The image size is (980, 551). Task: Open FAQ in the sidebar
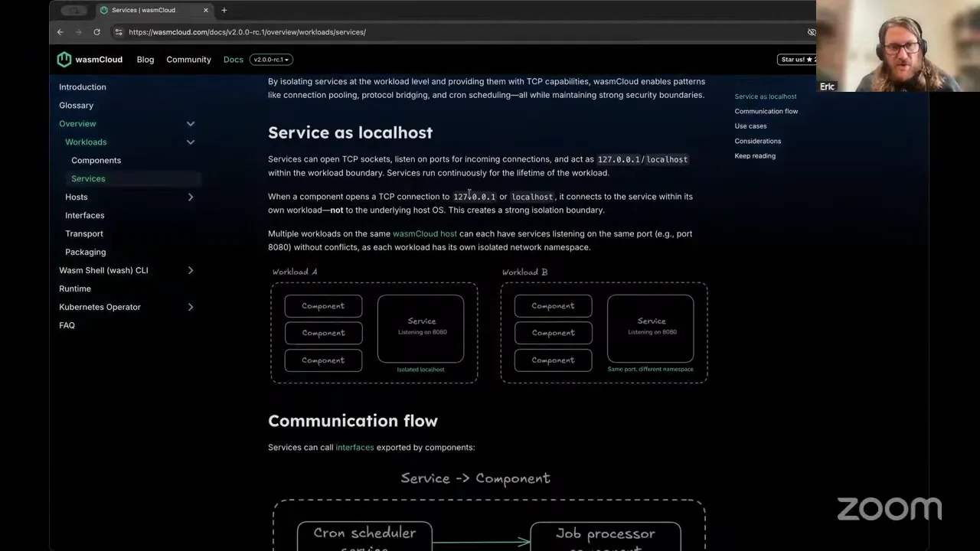coord(67,326)
